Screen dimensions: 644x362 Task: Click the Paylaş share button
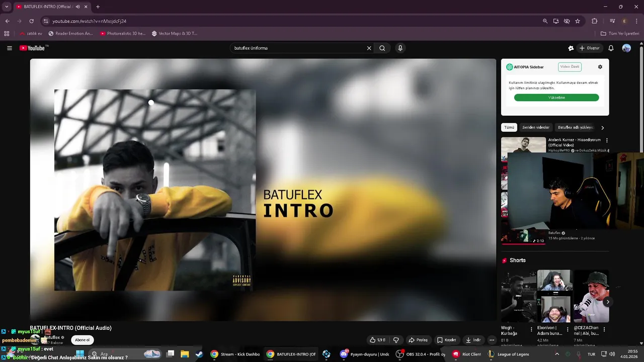[x=418, y=340]
